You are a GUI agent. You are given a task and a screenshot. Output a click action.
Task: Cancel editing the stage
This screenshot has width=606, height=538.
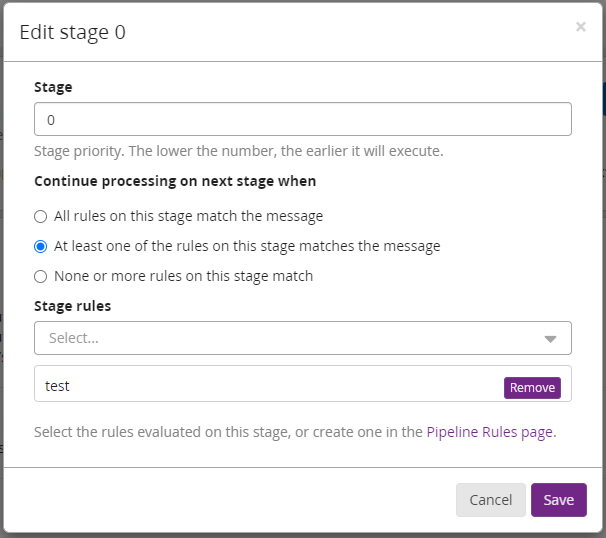coord(490,500)
